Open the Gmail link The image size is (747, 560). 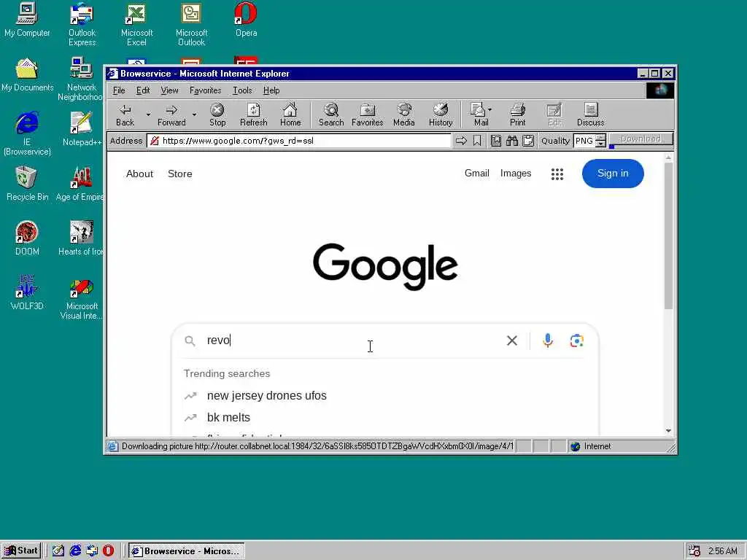tap(477, 174)
